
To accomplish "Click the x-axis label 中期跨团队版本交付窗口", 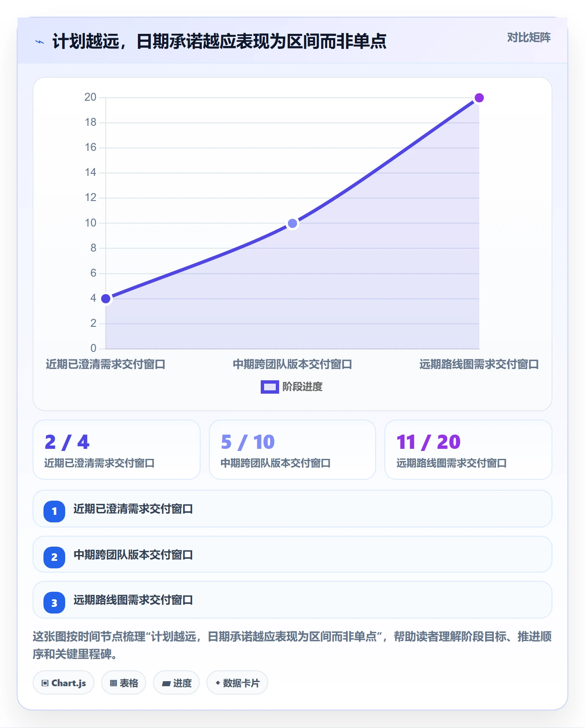I will [x=292, y=364].
